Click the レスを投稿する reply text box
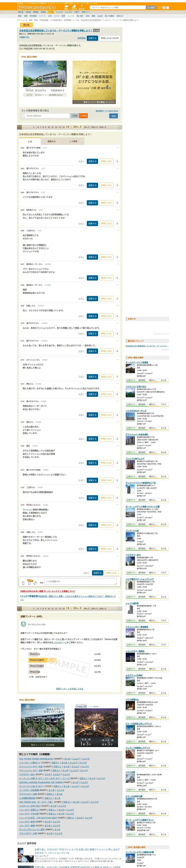Image resolution: width=186 pixels, height=868 pixels. 81,582
